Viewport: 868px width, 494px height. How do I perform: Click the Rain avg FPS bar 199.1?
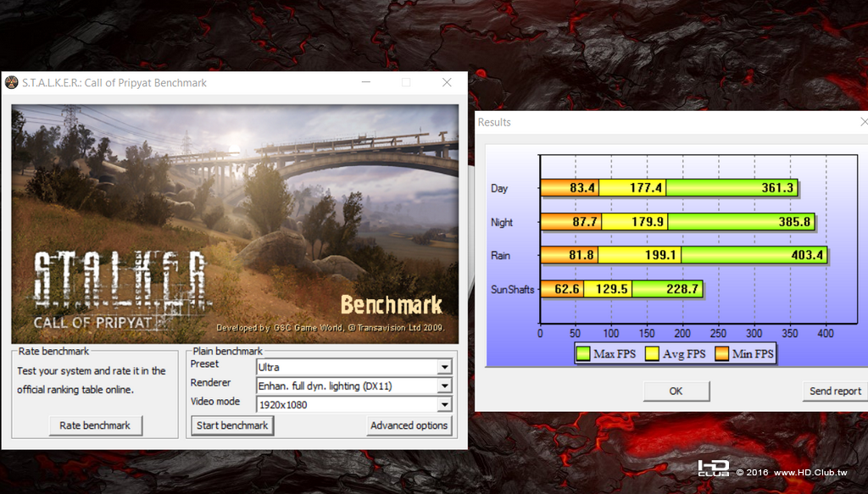pyautogui.click(x=639, y=255)
